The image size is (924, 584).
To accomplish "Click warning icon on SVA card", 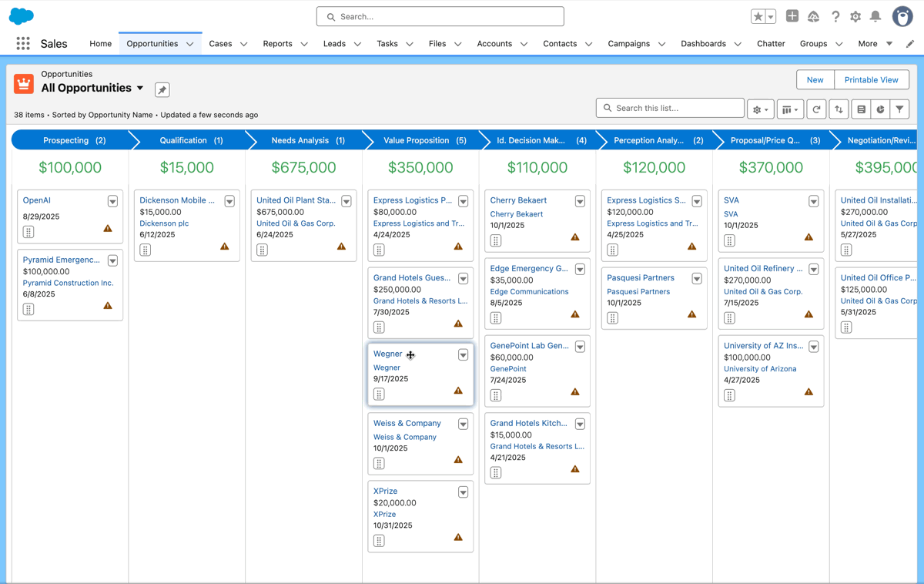I will 808,237.
